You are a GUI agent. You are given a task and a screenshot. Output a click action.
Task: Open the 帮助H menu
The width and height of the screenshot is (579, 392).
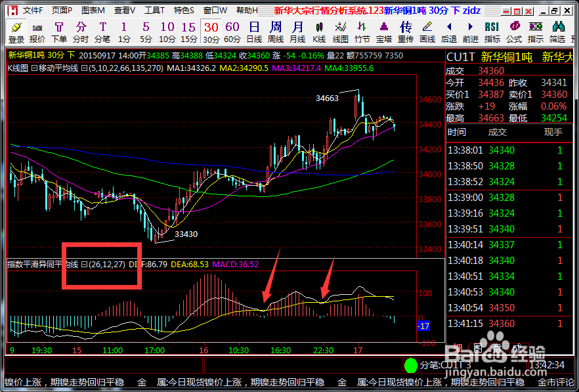247,11
